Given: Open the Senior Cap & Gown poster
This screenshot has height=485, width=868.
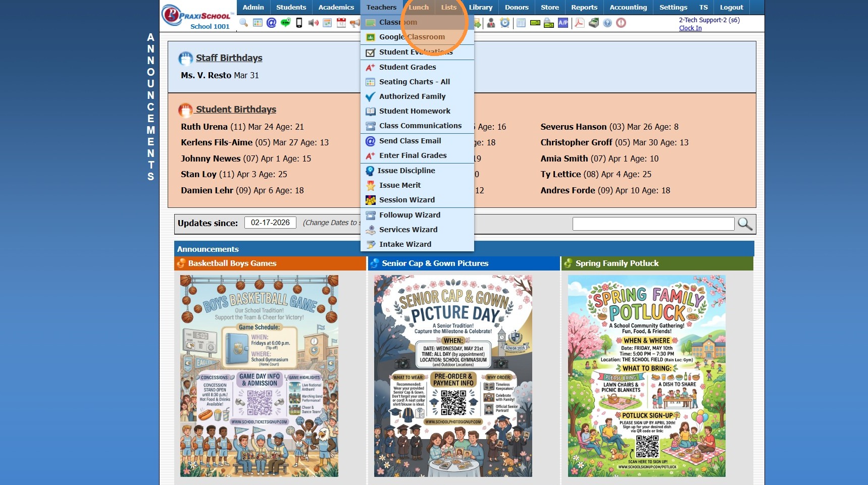Looking at the screenshot, I should click(453, 376).
